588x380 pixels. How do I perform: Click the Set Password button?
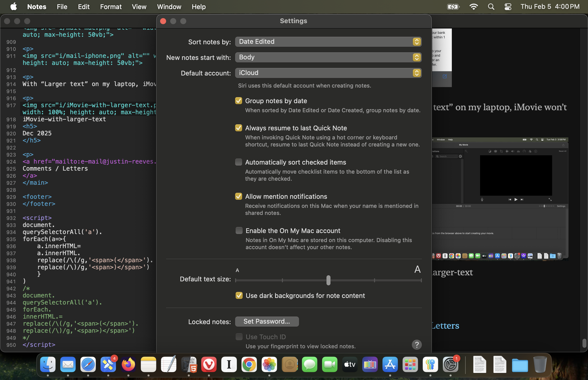click(267, 321)
